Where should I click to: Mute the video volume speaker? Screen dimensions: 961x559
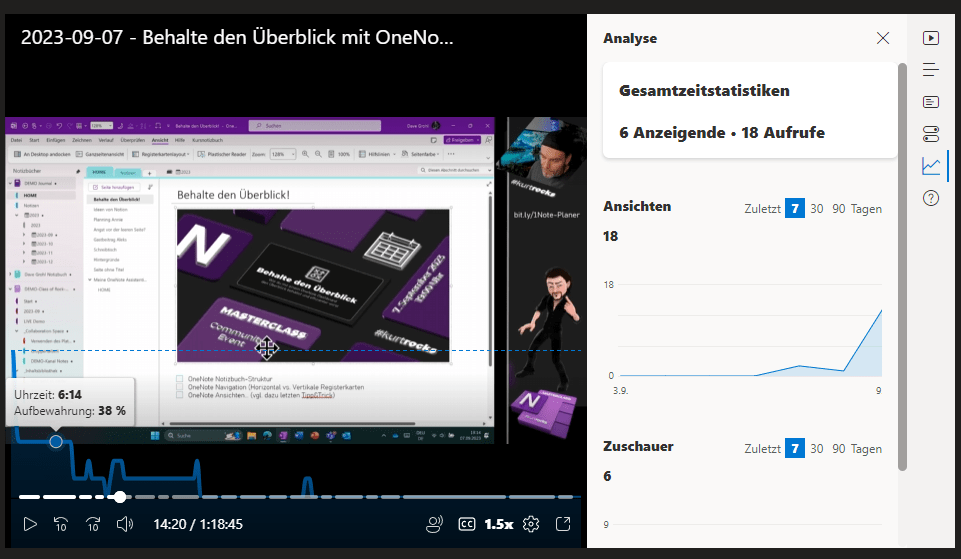click(x=124, y=524)
